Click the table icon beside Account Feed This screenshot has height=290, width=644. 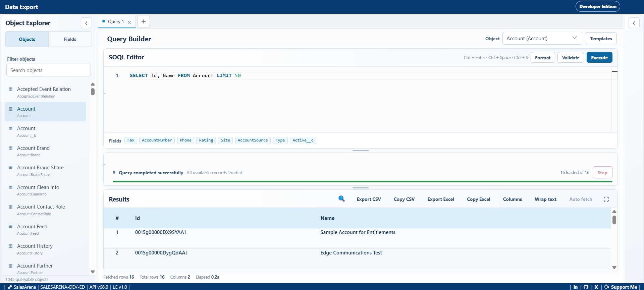pyautogui.click(x=10, y=227)
